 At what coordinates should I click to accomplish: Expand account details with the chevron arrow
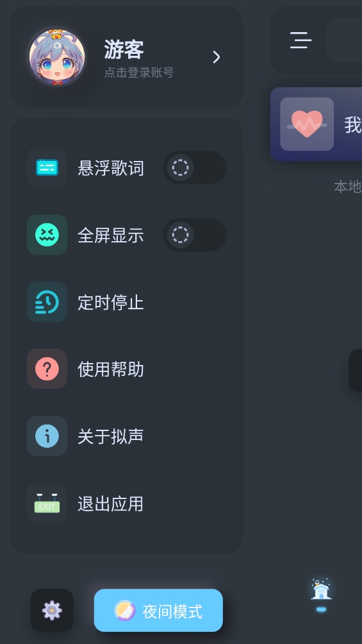(217, 57)
